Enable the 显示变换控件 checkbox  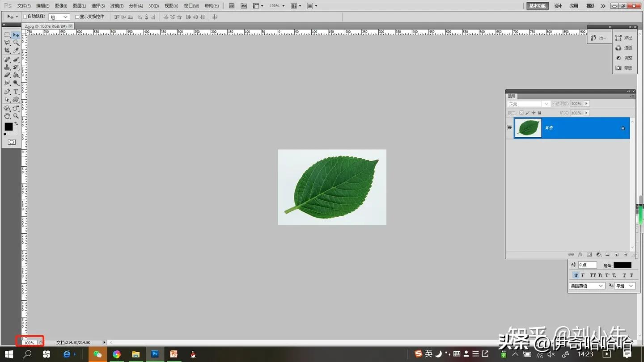pos(77,16)
